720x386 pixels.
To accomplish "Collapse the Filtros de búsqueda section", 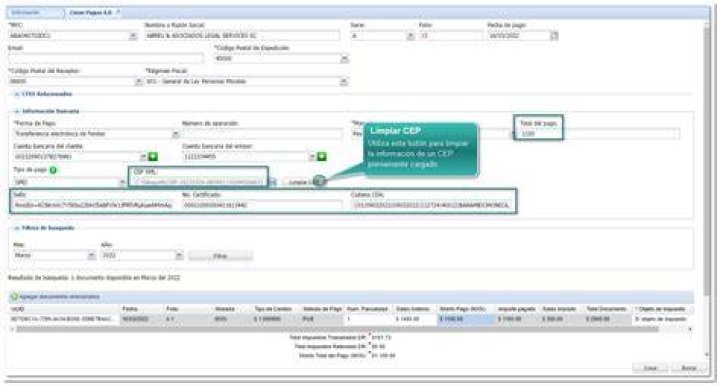I will (x=17, y=228).
